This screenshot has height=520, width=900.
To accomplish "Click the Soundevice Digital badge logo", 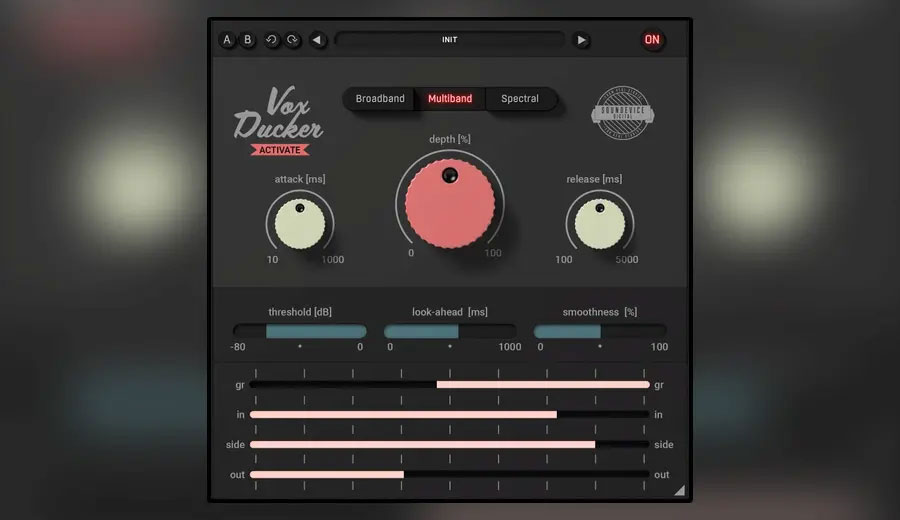I will [x=623, y=113].
